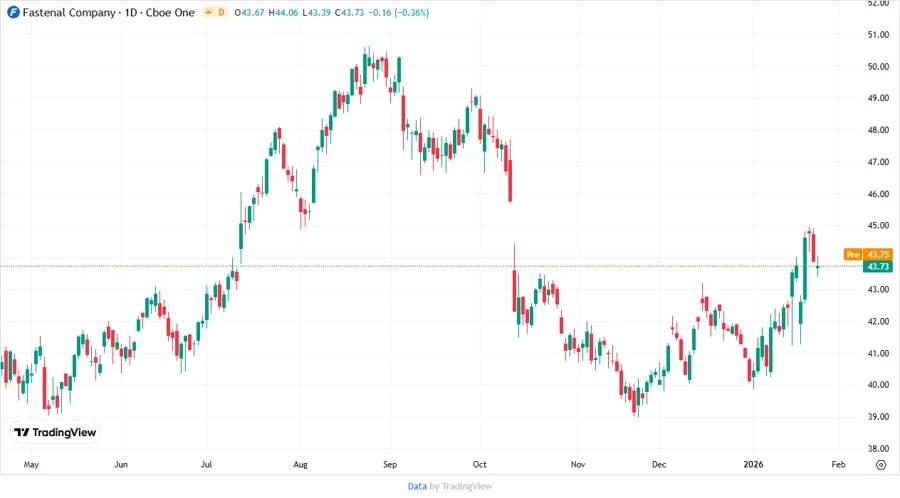Click the 40.00 price axis label
Viewport: 900px width, 498px height.
pyautogui.click(x=878, y=385)
